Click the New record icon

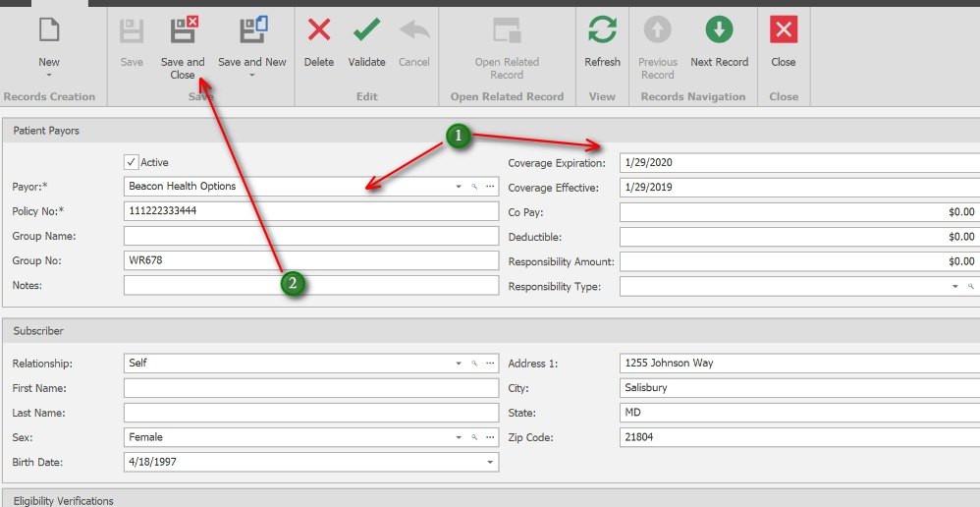tap(49, 30)
